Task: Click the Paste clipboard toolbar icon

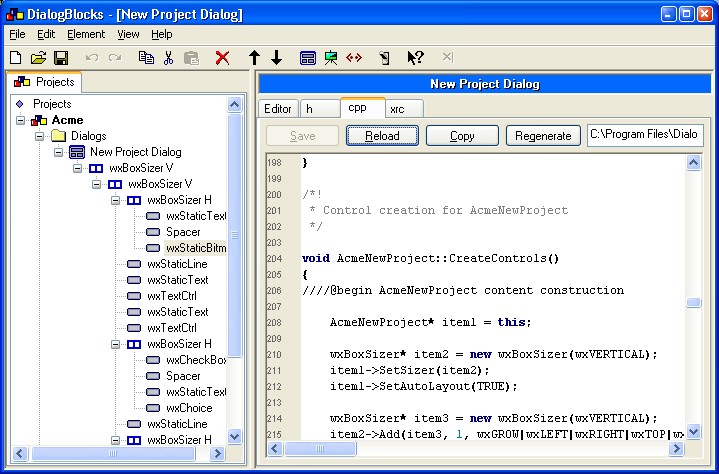Action: click(x=191, y=58)
